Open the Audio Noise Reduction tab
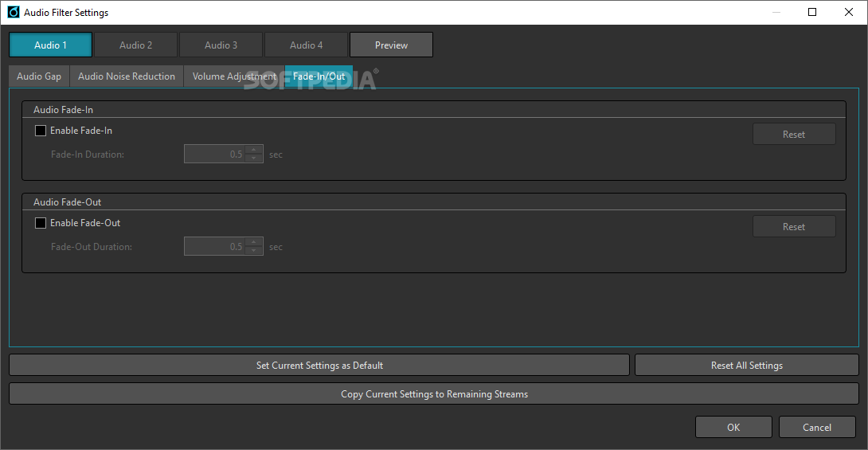 tap(126, 76)
